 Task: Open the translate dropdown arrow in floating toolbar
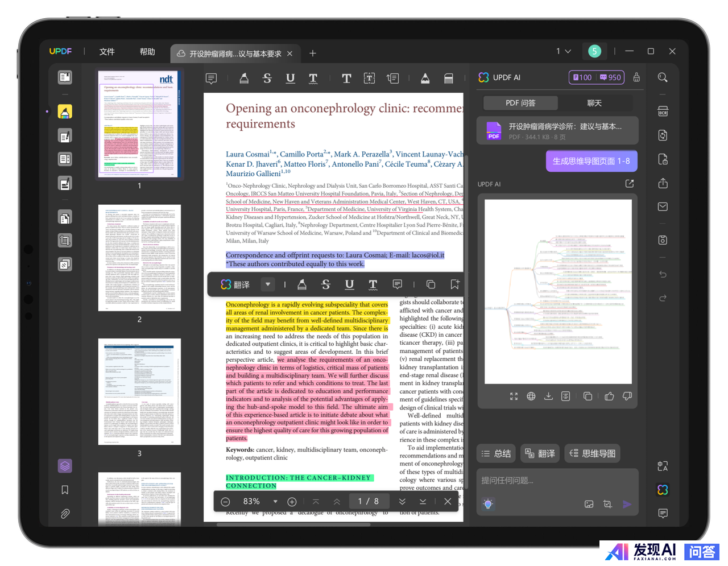(267, 284)
